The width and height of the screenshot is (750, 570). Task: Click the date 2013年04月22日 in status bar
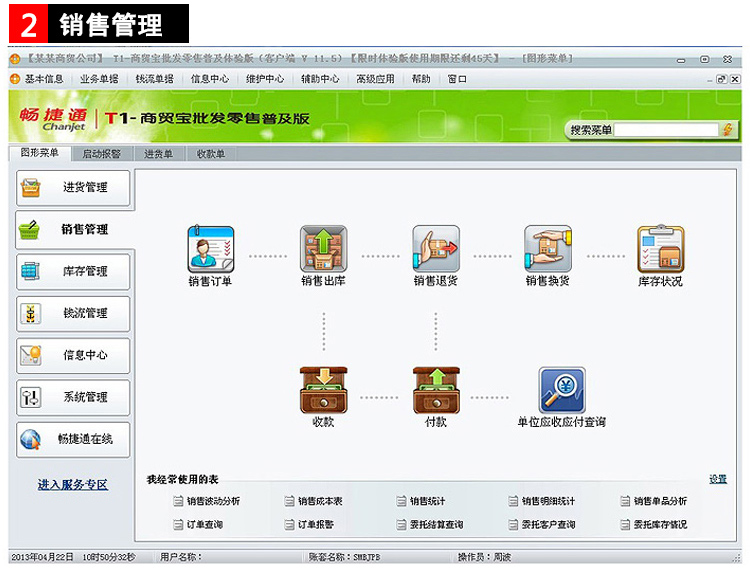pyautogui.click(x=43, y=557)
